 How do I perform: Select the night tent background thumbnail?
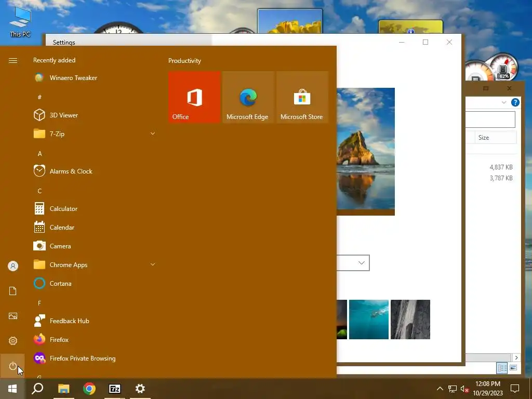(342, 320)
